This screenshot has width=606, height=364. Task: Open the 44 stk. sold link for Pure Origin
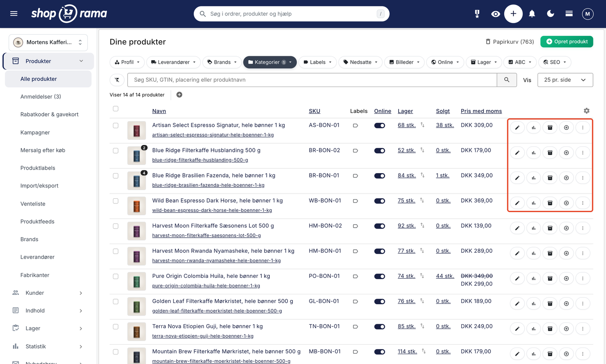[445, 276]
